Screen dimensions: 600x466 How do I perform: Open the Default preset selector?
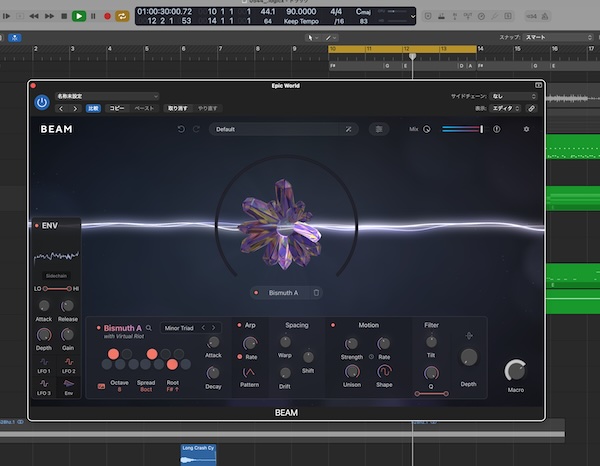[x=276, y=129]
